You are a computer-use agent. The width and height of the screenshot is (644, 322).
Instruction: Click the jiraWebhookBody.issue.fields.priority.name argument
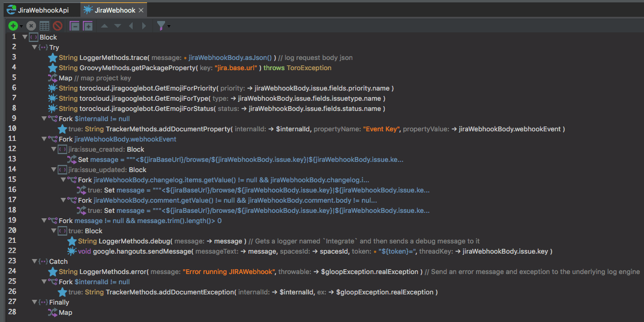point(322,88)
